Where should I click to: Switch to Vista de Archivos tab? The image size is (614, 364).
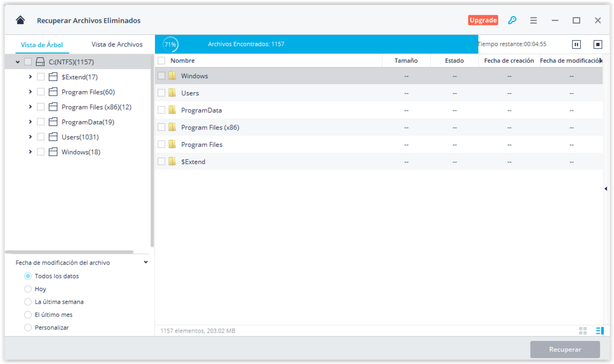tap(117, 44)
